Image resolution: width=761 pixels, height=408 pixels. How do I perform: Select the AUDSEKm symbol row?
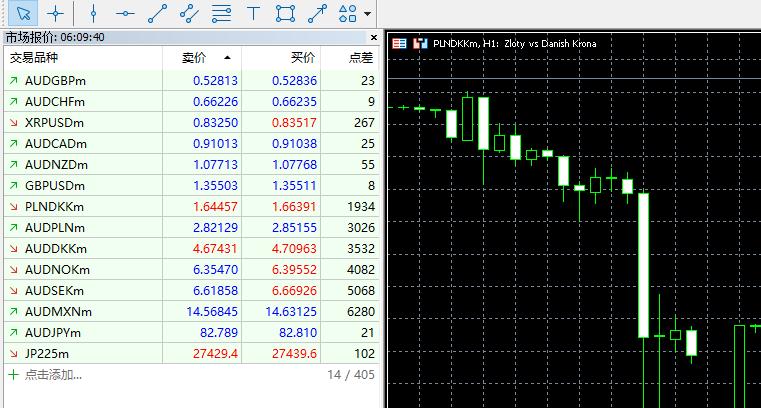click(192, 291)
